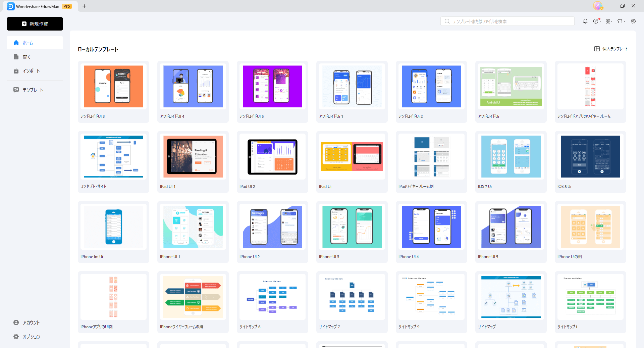This screenshot has height=348, width=644.
Task: Select the アンドロイドUi 1 template thumbnail
Action: 352,87
